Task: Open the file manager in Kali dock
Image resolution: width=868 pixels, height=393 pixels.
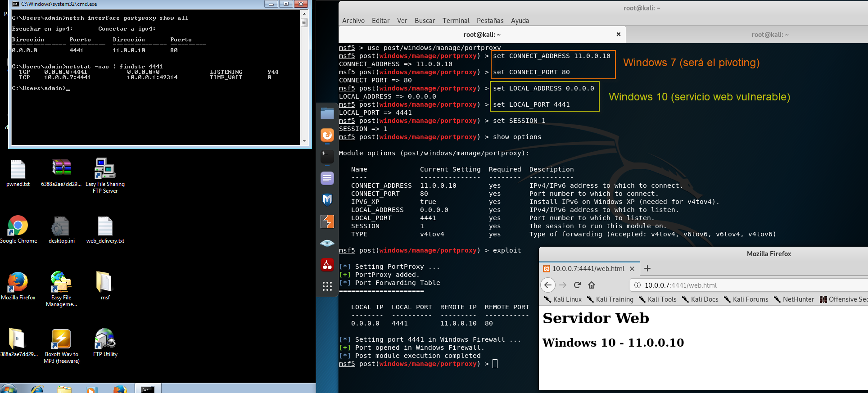Action: pos(327,113)
